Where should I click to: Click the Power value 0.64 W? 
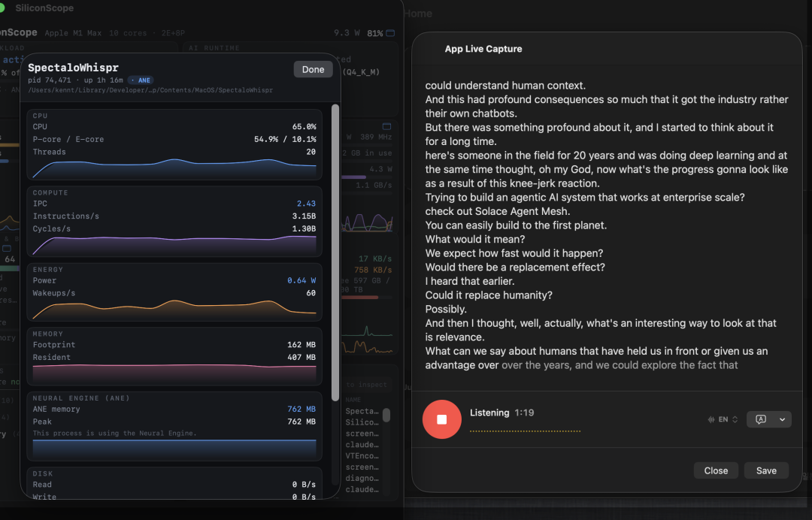[x=301, y=280]
